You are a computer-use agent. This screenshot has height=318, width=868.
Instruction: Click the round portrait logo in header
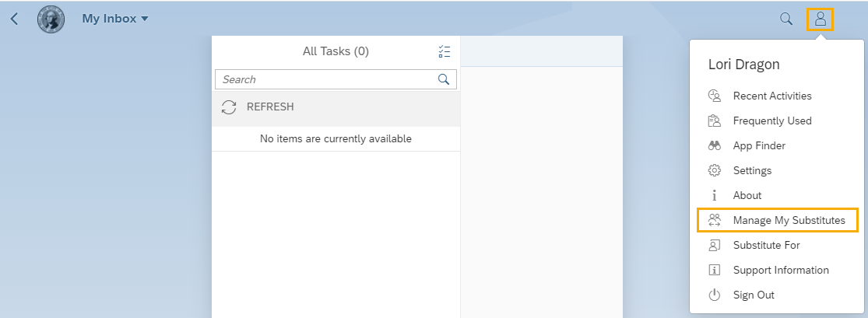[51, 19]
